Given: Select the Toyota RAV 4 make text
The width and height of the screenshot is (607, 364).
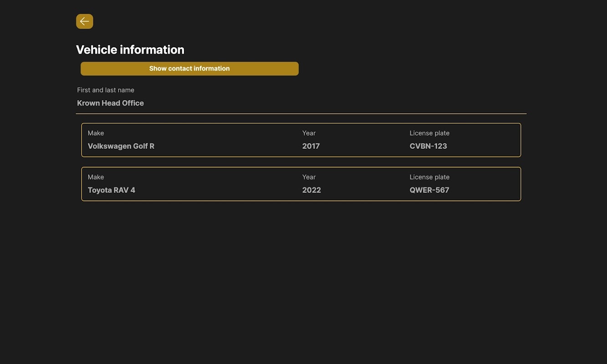Looking at the screenshot, I should click(x=111, y=190).
